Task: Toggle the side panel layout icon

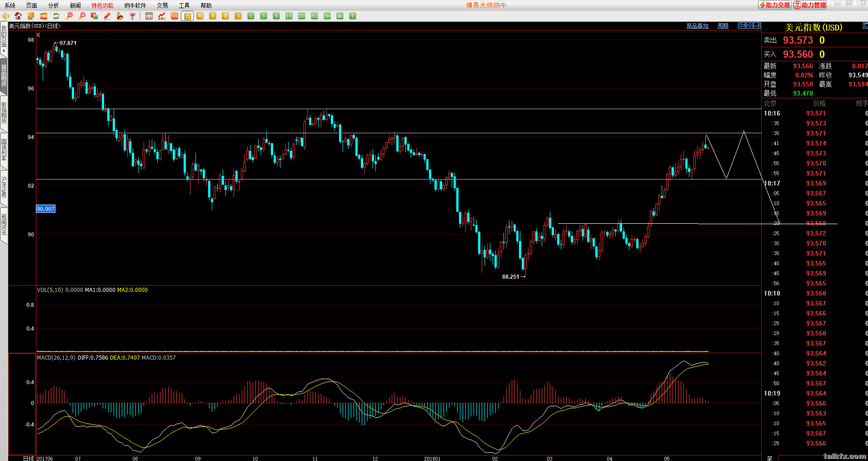Action: [757, 25]
